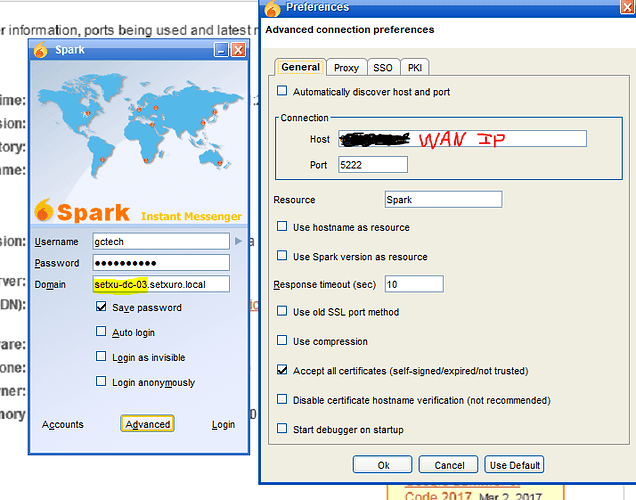Click the Advanced button
The image size is (636, 500).
pyautogui.click(x=147, y=424)
